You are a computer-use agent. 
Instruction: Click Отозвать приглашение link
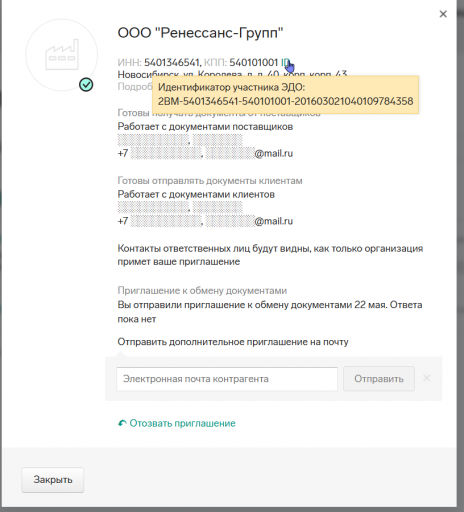(x=182, y=423)
